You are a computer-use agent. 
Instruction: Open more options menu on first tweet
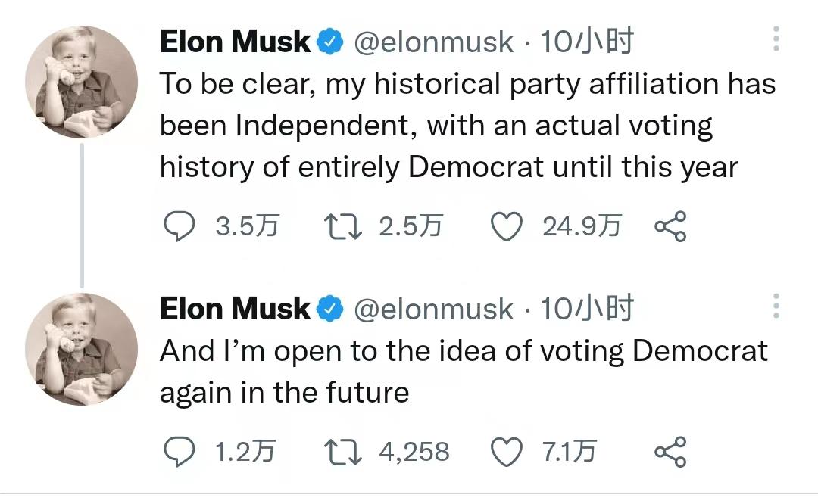pyautogui.click(x=776, y=39)
